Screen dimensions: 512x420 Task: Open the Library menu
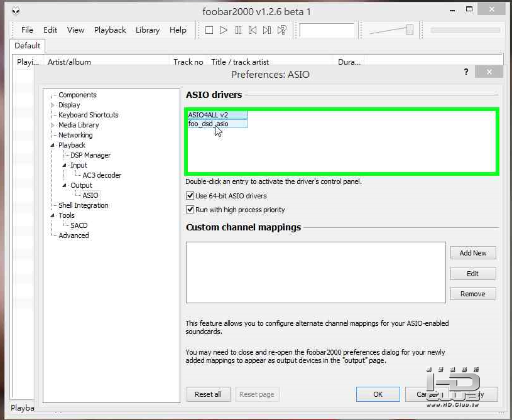tap(148, 30)
